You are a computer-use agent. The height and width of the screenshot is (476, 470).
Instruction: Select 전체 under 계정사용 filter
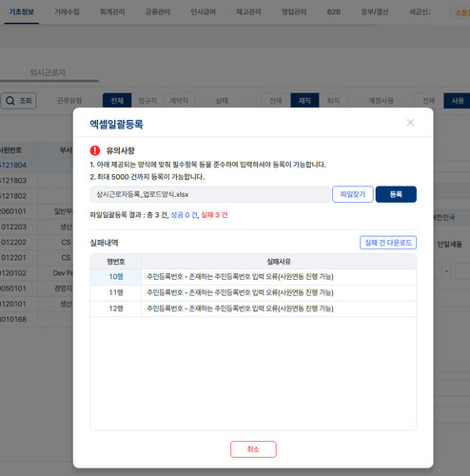pos(429,101)
